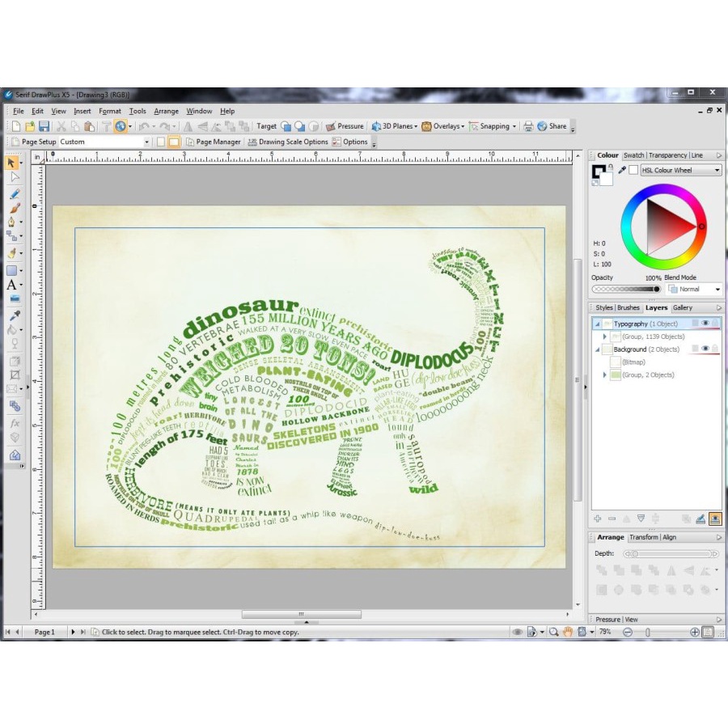Pick the colour picker eyedropper in Colour panel
728x728 pixels.
pos(622,170)
